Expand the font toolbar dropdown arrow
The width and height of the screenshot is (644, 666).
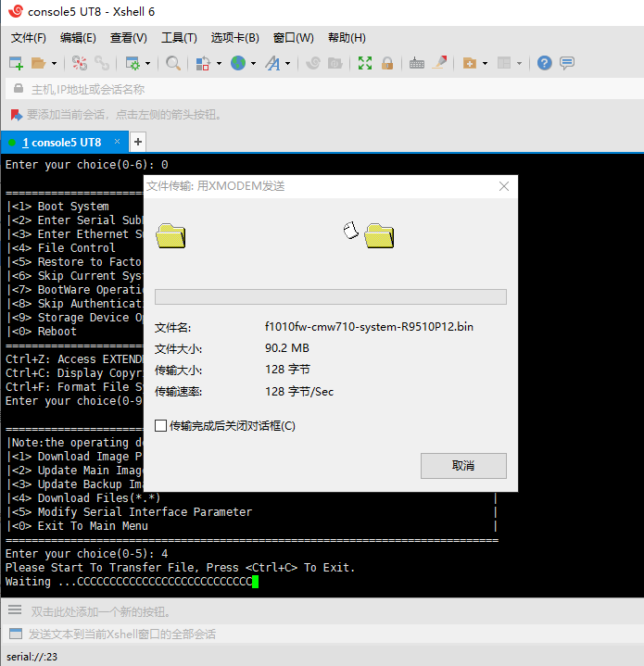tap(288, 64)
